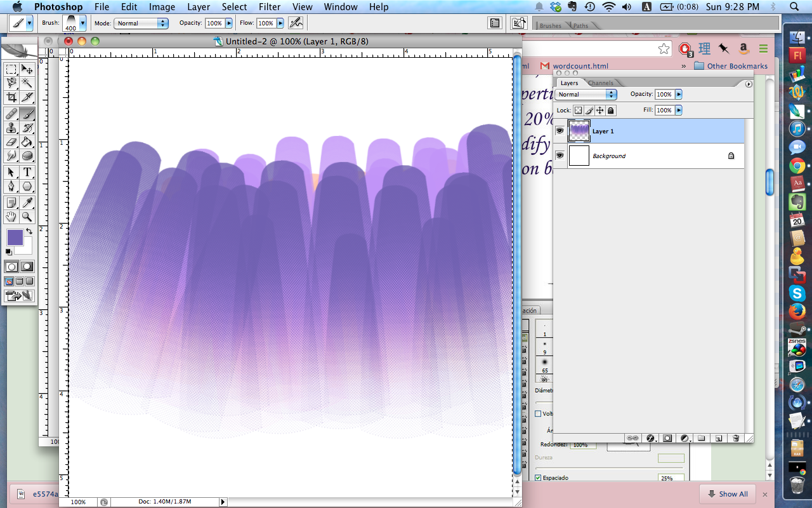812x508 pixels.
Task: Select the Path Selection arrow tool
Action: [x=11, y=173]
